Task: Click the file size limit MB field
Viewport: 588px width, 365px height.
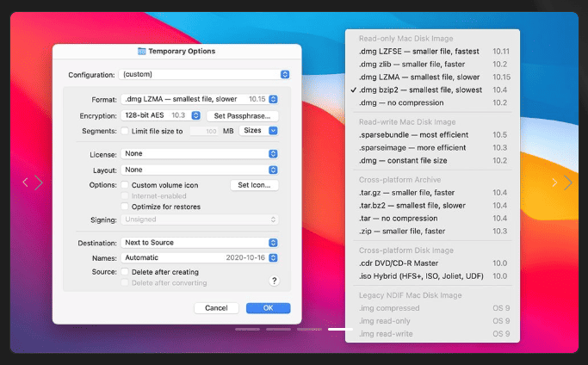Action: point(205,131)
